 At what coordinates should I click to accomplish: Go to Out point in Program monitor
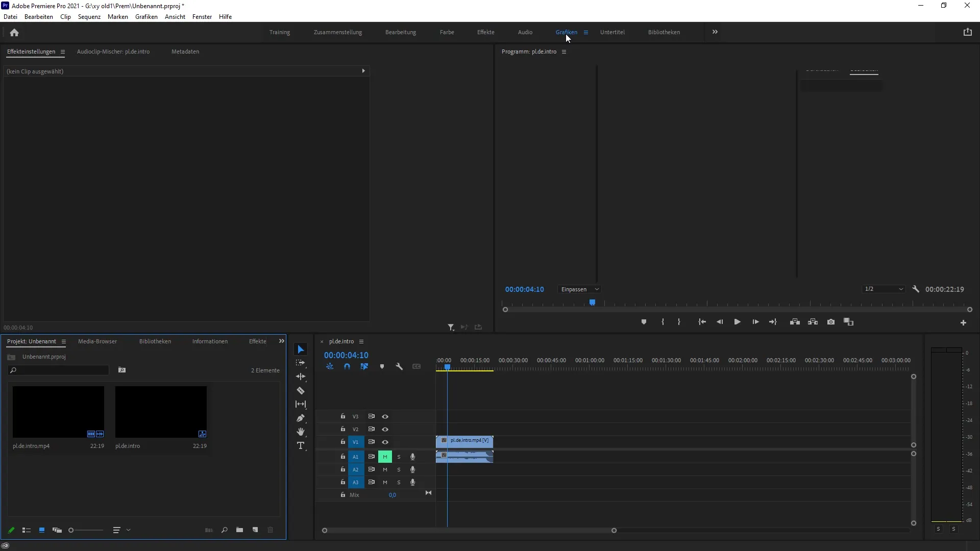coord(773,322)
